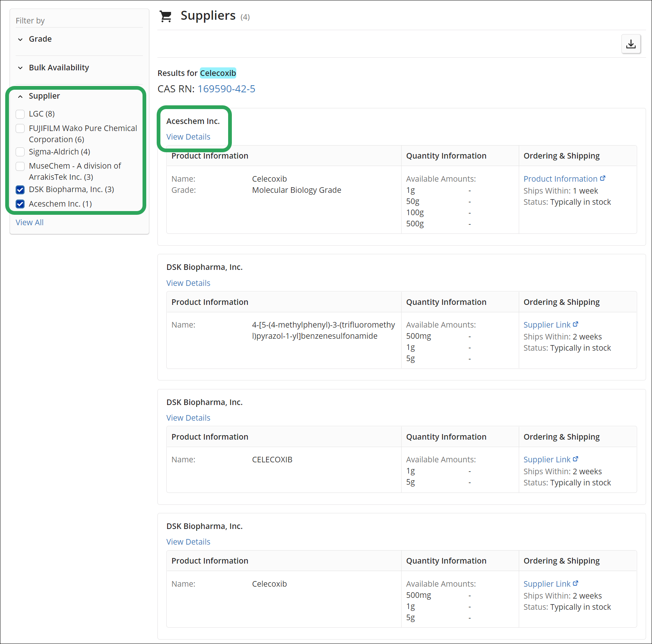Click Molecular Biology Grade text
Screen dimensions: 652x644
(x=297, y=190)
